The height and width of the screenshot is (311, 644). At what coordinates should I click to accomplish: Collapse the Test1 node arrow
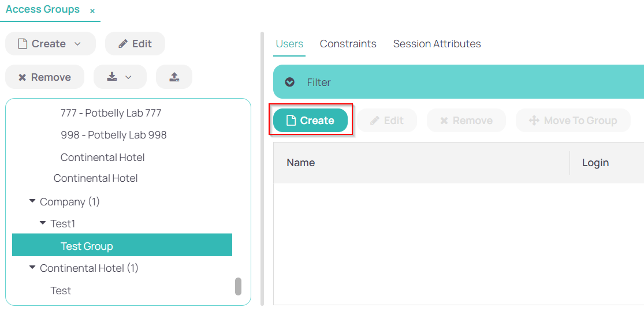tap(43, 223)
